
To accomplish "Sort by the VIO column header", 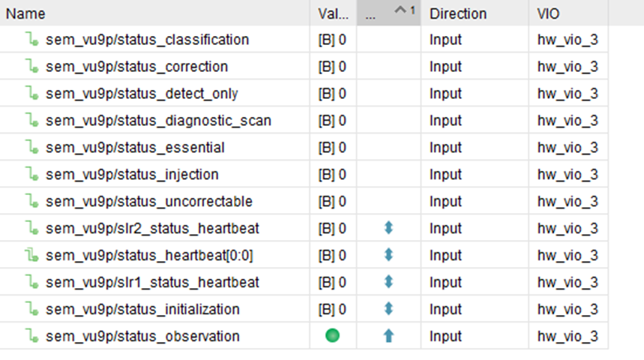I will (568, 13).
